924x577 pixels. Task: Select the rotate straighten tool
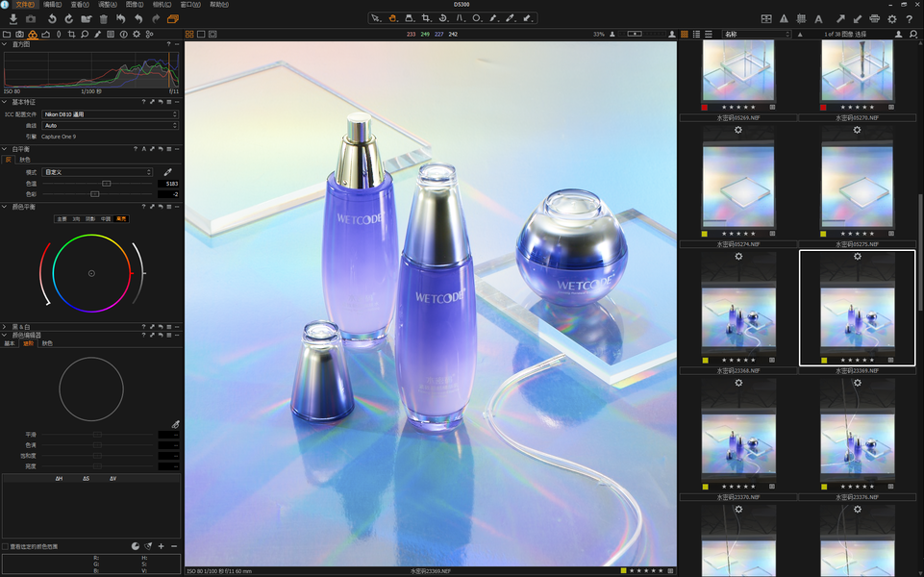443,18
